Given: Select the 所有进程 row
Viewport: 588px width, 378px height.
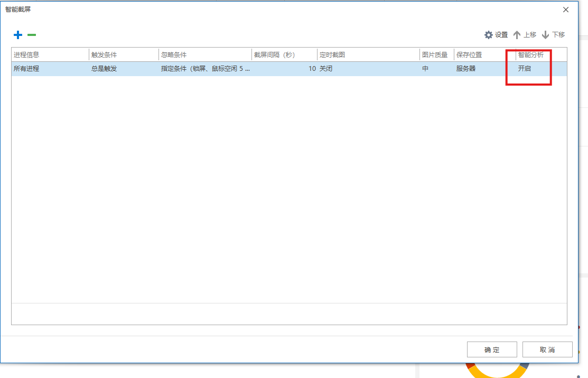Looking at the screenshot, I should (x=26, y=69).
